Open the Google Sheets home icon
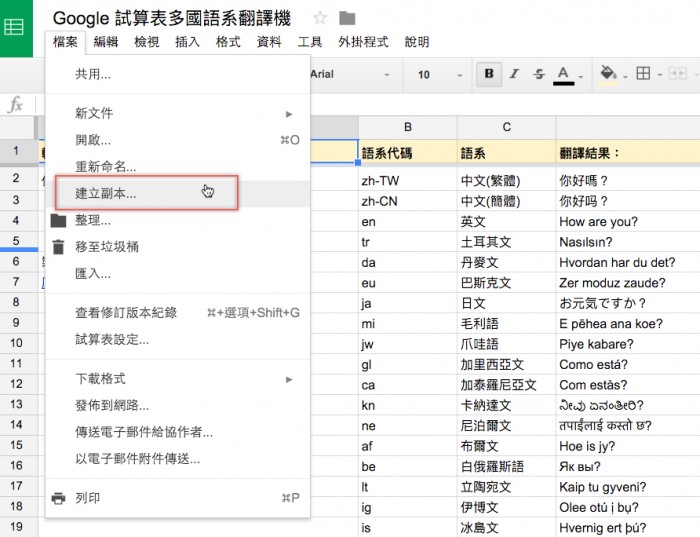Screen dimensions: 700x537 tap(16, 27)
